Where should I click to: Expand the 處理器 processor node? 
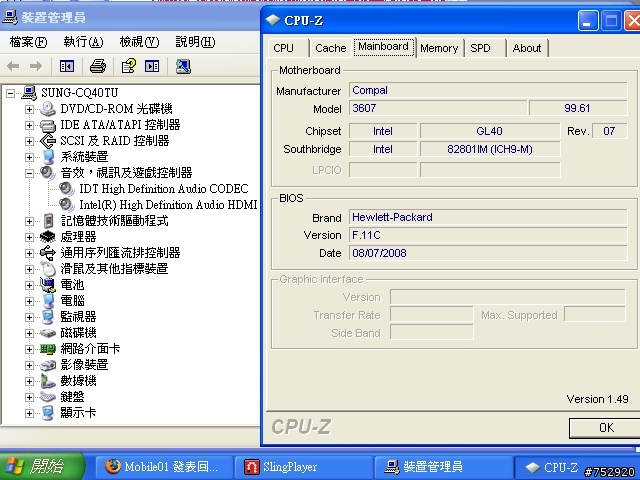(29, 237)
